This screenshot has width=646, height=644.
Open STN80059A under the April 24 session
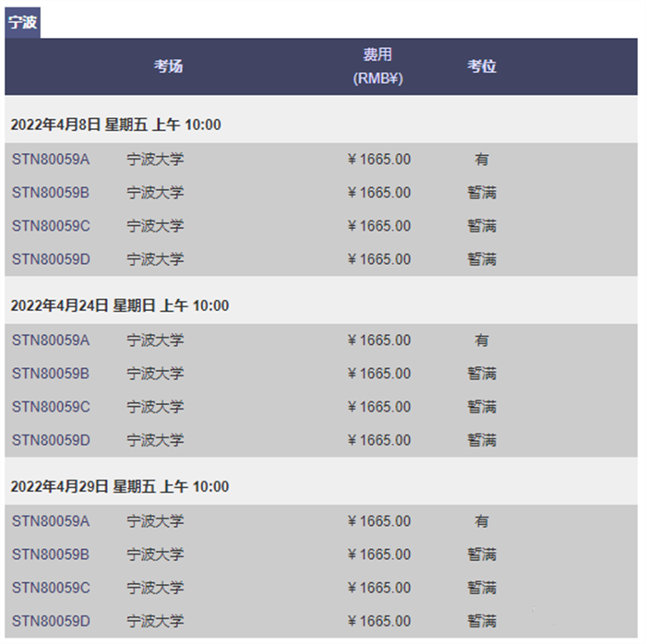[x=51, y=340]
